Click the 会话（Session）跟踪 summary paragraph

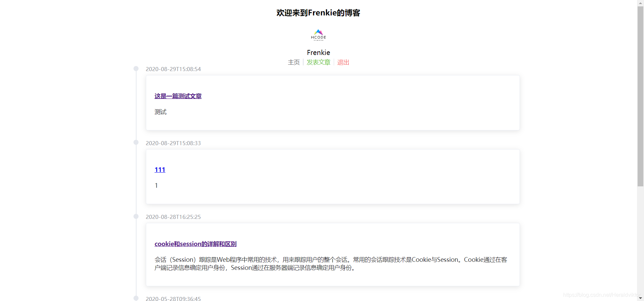(331, 264)
